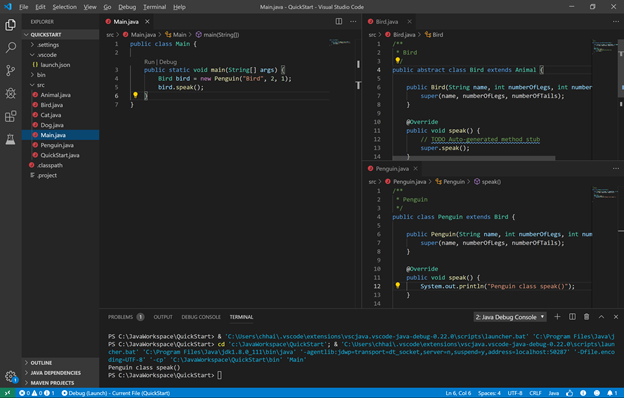Open the File menu

(x=23, y=7)
